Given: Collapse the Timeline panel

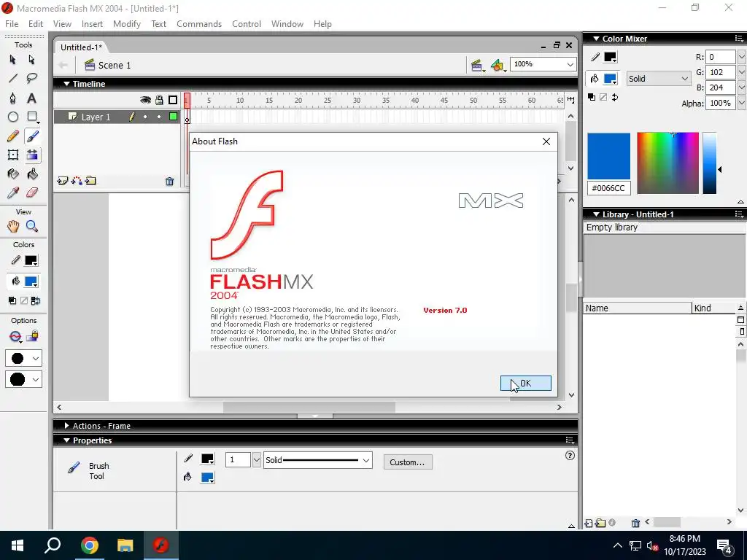Looking at the screenshot, I should 66,84.
